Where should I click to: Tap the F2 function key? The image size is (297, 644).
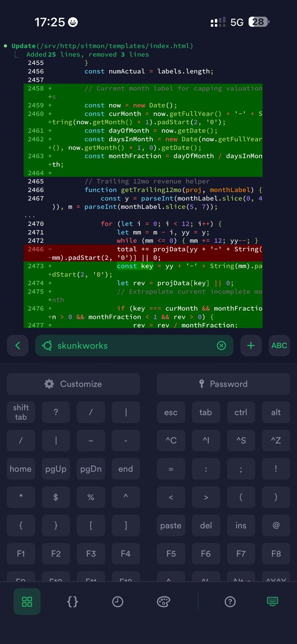(56, 554)
